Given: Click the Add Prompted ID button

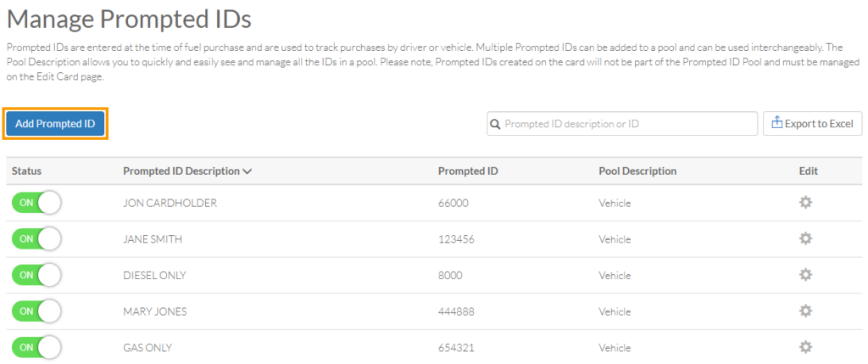Looking at the screenshot, I should click(55, 124).
